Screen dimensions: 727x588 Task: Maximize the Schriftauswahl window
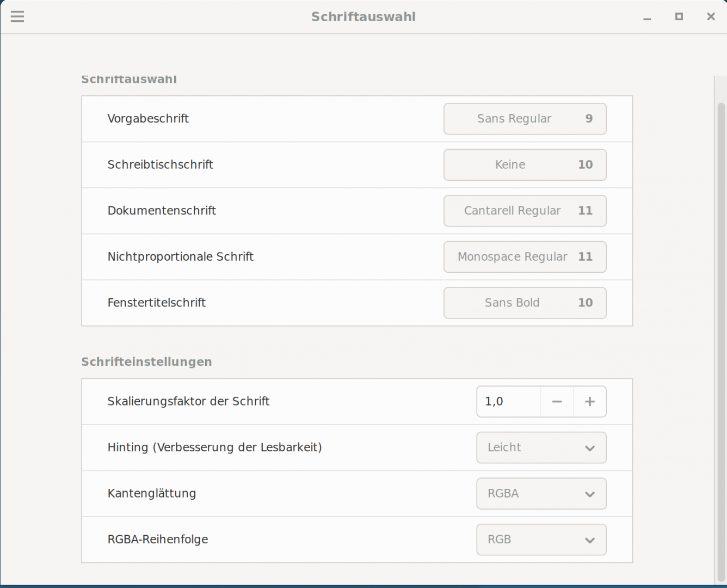[679, 17]
